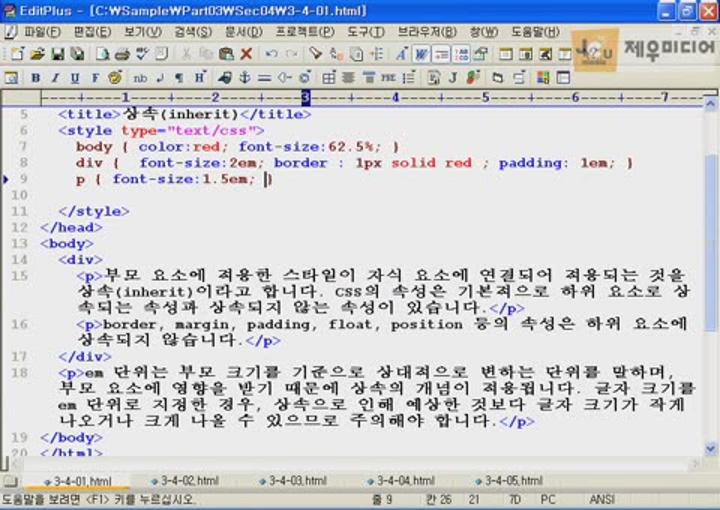Open the Set Font 'A' icon
The width and height of the screenshot is (720, 510).
coord(401,54)
